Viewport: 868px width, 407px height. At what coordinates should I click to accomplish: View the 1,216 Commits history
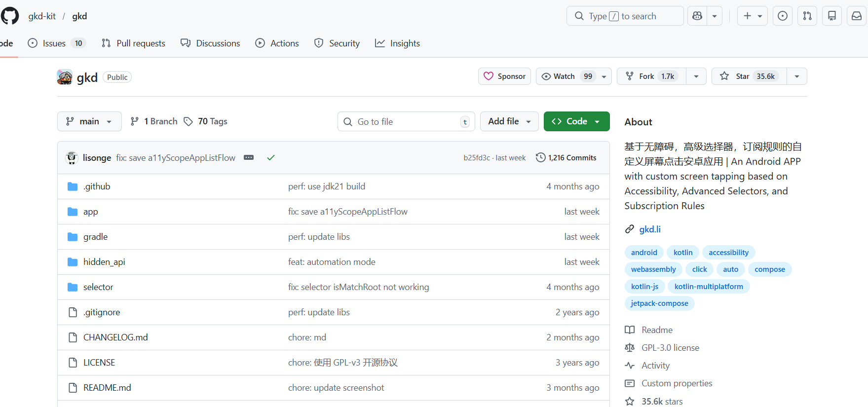(566, 158)
